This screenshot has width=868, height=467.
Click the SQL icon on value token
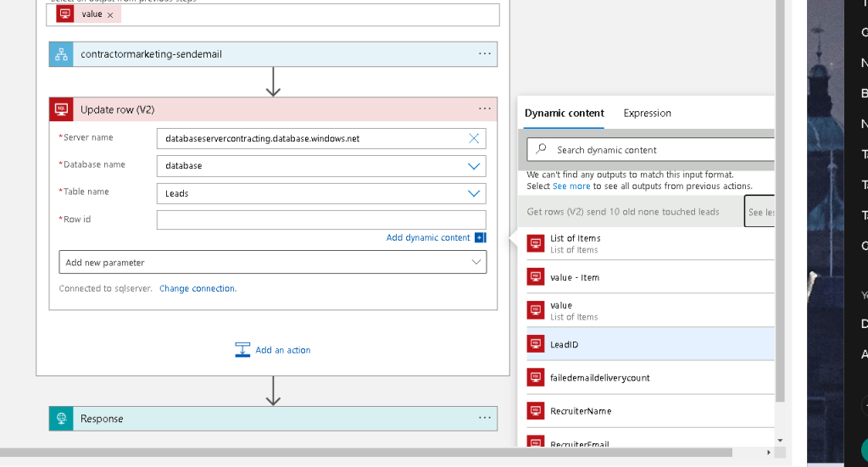pyautogui.click(x=64, y=14)
